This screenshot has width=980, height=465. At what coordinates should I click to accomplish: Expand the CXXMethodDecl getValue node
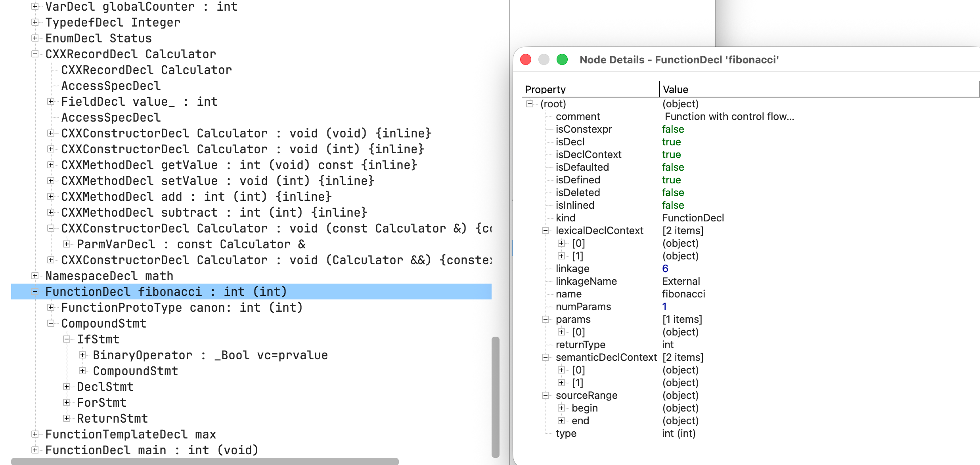coord(50,165)
